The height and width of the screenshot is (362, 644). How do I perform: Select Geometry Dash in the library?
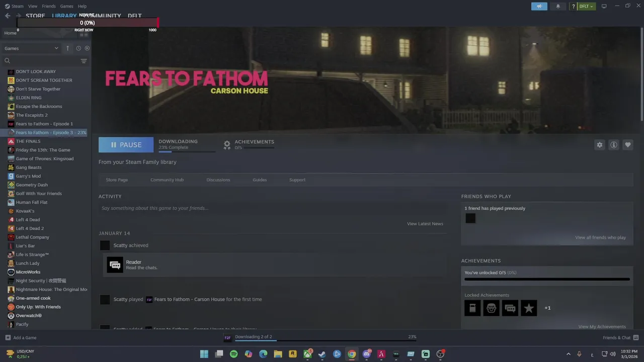click(32, 185)
